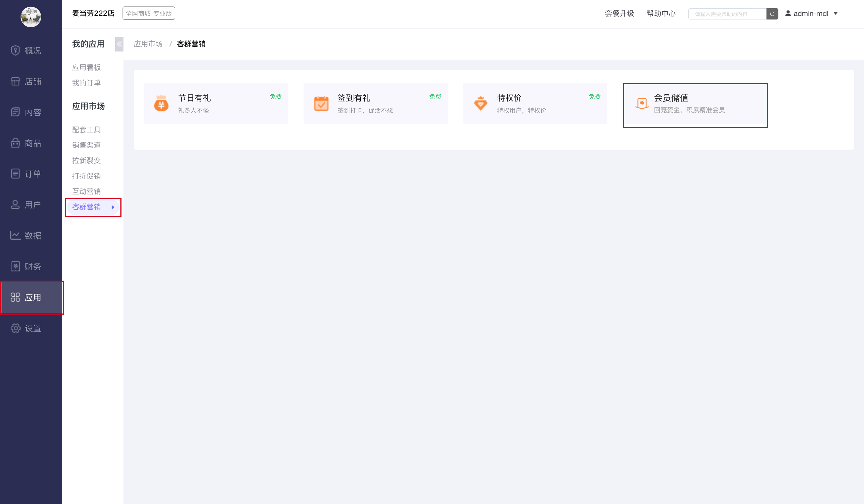Open the 店铺 store sidebar icon
This screenshot has height=504, width=864.
point(15,81)
